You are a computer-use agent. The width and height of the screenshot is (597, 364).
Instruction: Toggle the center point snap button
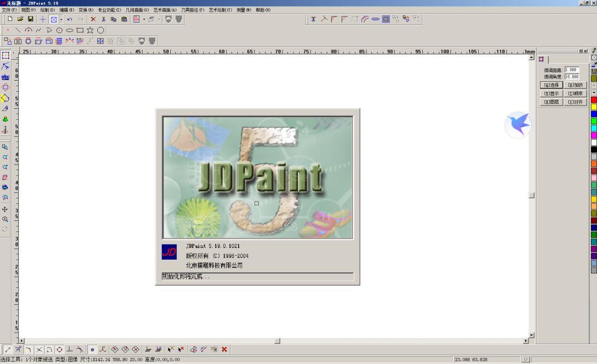(x=92, y=350)
